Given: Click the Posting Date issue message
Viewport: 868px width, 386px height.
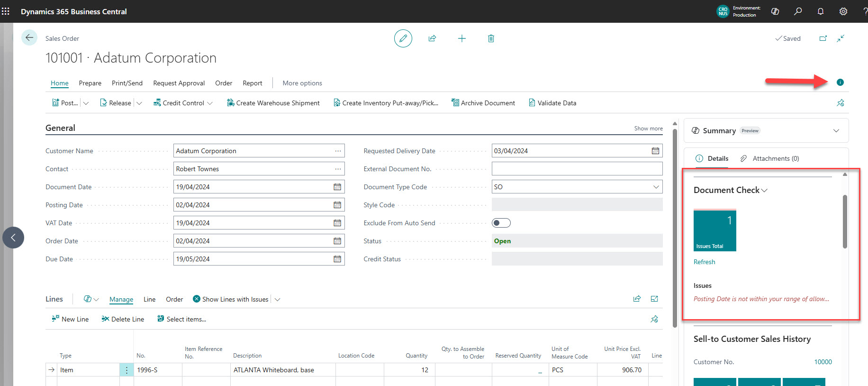Looking at the screenshot, I should coord(761,299).
